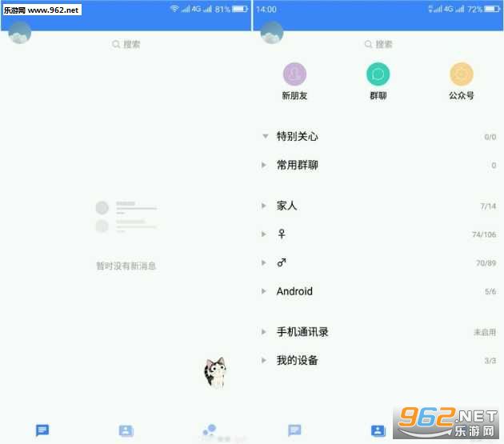The width and height of the screenshot is (504, 444).
Task: Expand the Android group arrow
Action: [264, 291]
